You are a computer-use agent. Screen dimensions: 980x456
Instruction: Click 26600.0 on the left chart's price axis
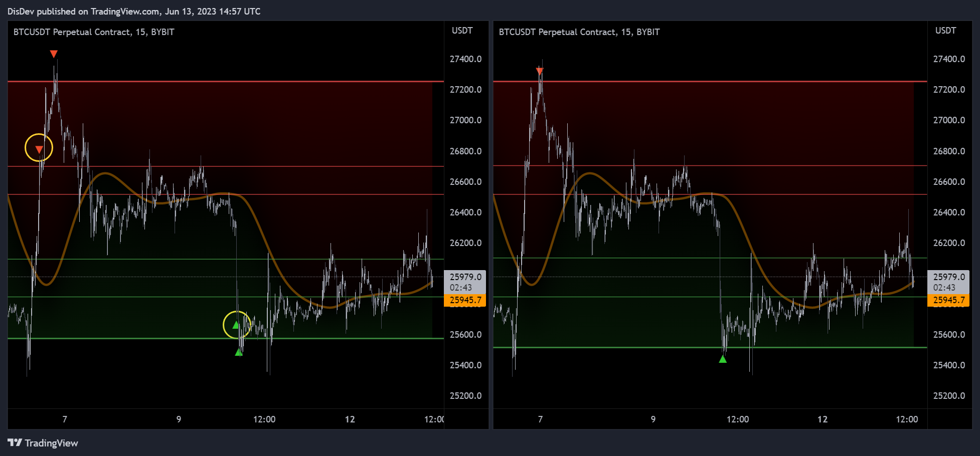[x=465, y=182]
